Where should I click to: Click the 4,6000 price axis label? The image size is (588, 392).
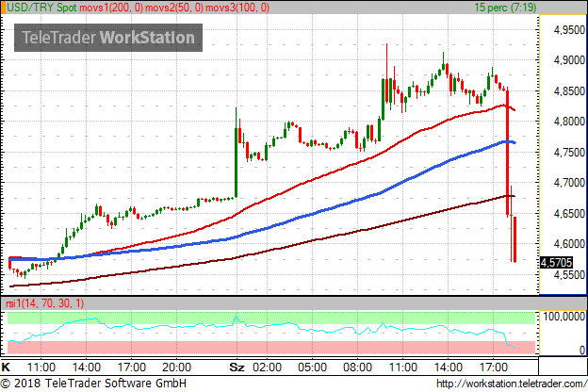pyautogui.click(x=569, y=244)
